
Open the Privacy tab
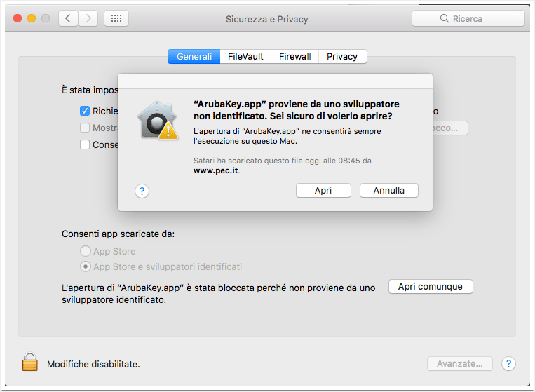[x=342, y=56]
